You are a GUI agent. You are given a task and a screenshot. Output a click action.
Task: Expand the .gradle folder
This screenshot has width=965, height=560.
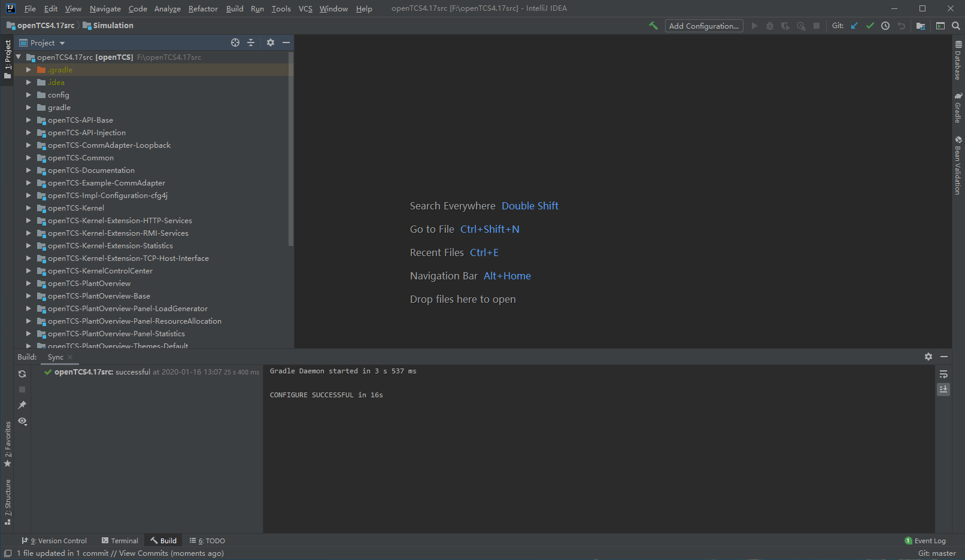coord(28,70)
